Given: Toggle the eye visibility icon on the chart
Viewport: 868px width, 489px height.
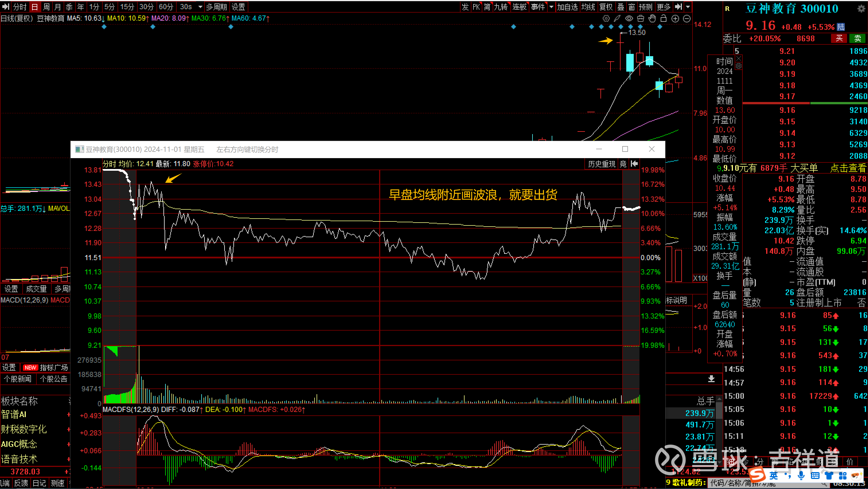Looking at the screenshot, I should point(629,19).
